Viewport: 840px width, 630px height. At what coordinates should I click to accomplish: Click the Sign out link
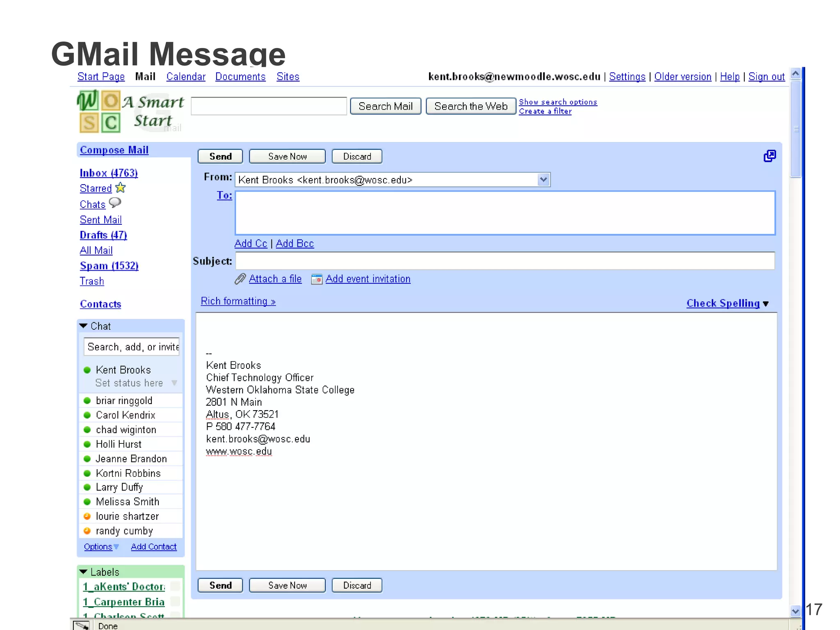(766, 77)
